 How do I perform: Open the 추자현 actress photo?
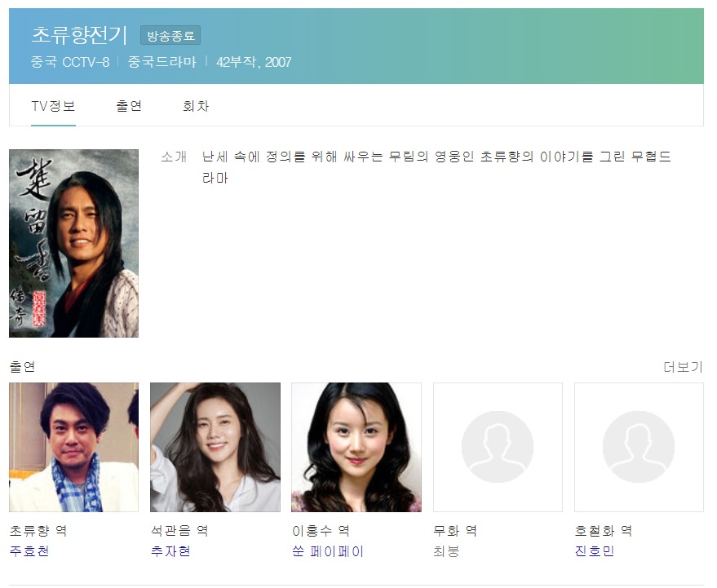pyautogui.click(x=215, y=447)
